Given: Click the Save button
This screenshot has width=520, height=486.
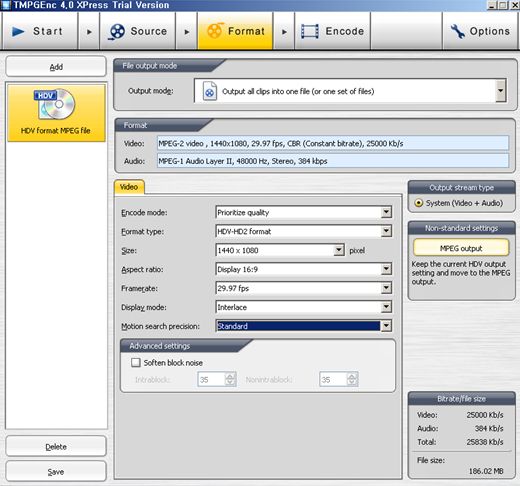Looking at the screenshot, I should (56, 471).
